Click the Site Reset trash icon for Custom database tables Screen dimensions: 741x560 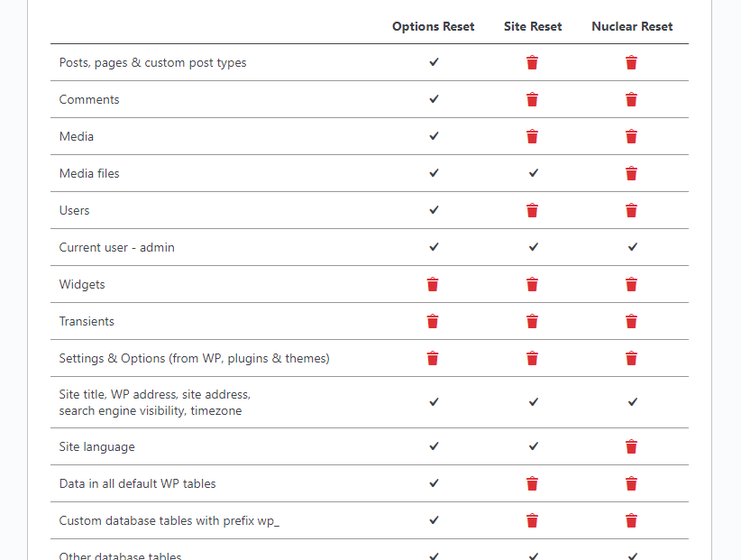tap(533, 520)
